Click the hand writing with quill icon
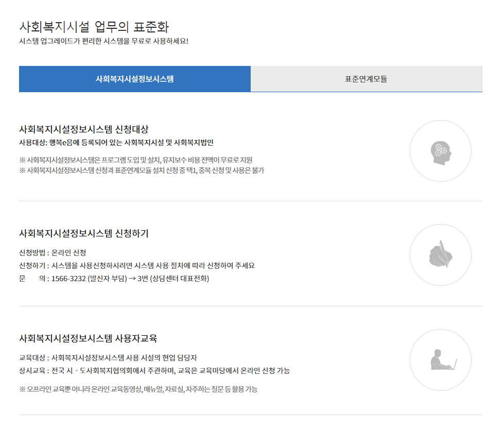The image size is (488, 448). point(441,254)
